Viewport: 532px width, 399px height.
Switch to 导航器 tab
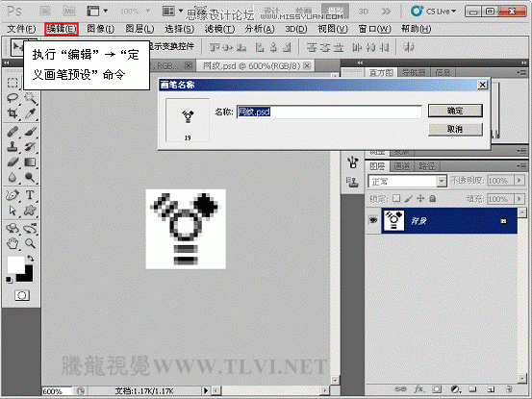pyautogui.click(x=414, y=72)
